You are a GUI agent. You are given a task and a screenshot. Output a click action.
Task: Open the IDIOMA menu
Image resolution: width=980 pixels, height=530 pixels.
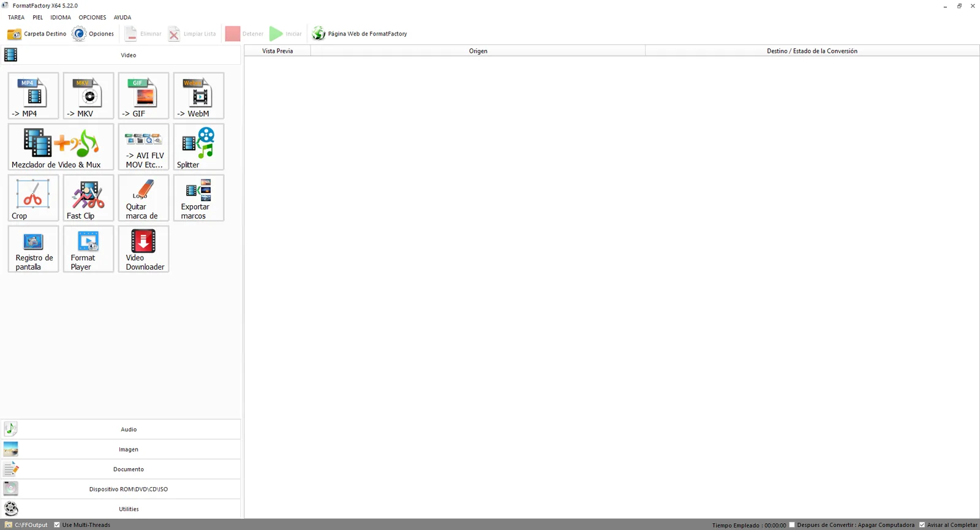61,17
